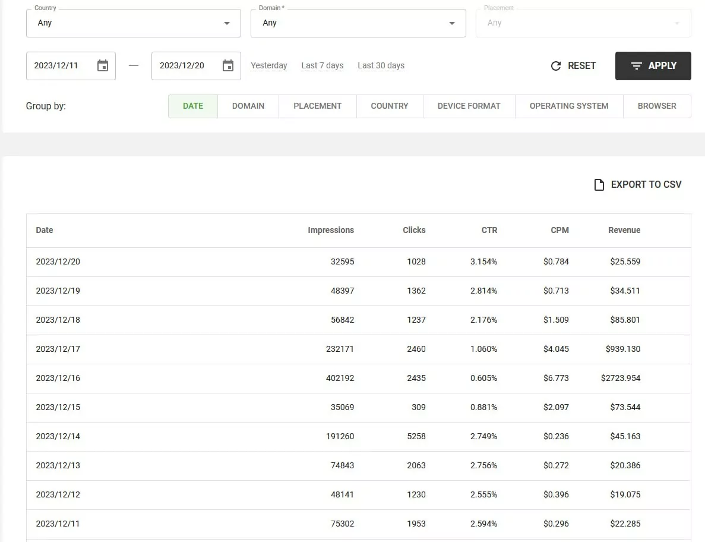Viewport: 705px width, 542px height.
Task: Group results by Date
Action: point(193,106)
